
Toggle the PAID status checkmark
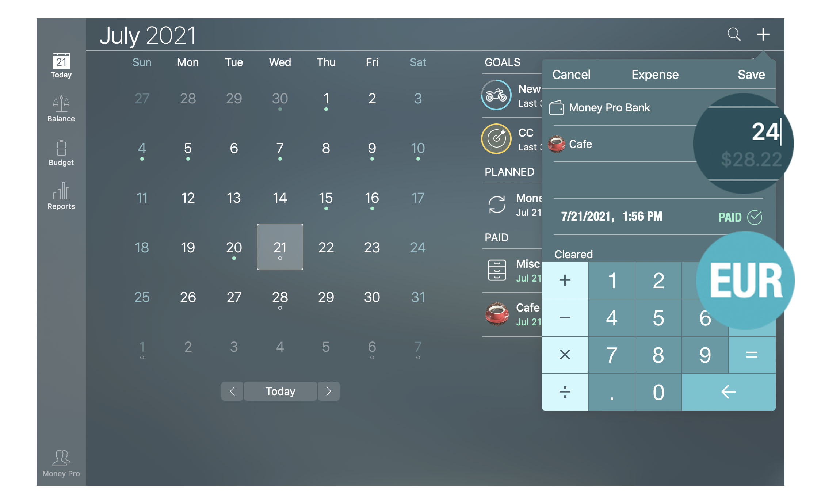click(x=756, y=217)
